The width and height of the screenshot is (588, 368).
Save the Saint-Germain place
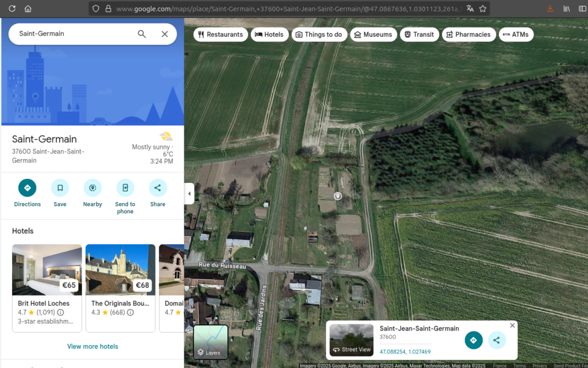60,188
